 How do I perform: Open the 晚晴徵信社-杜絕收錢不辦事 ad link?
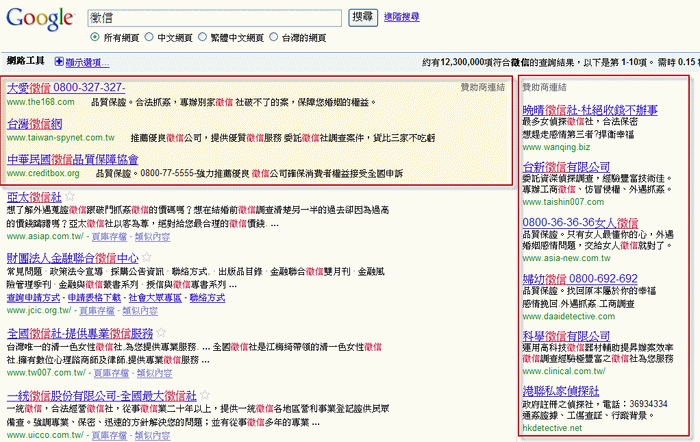tap(590, 110)
